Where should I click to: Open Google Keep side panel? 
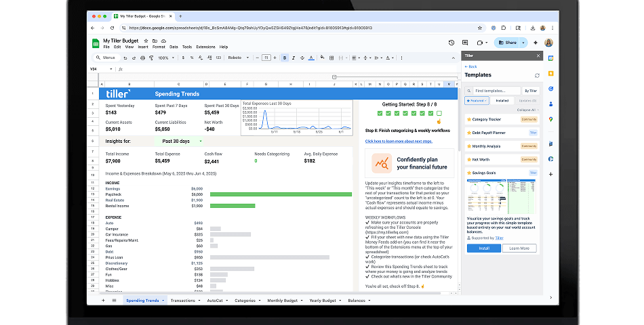pyautogui.click(x=550, y=73)
